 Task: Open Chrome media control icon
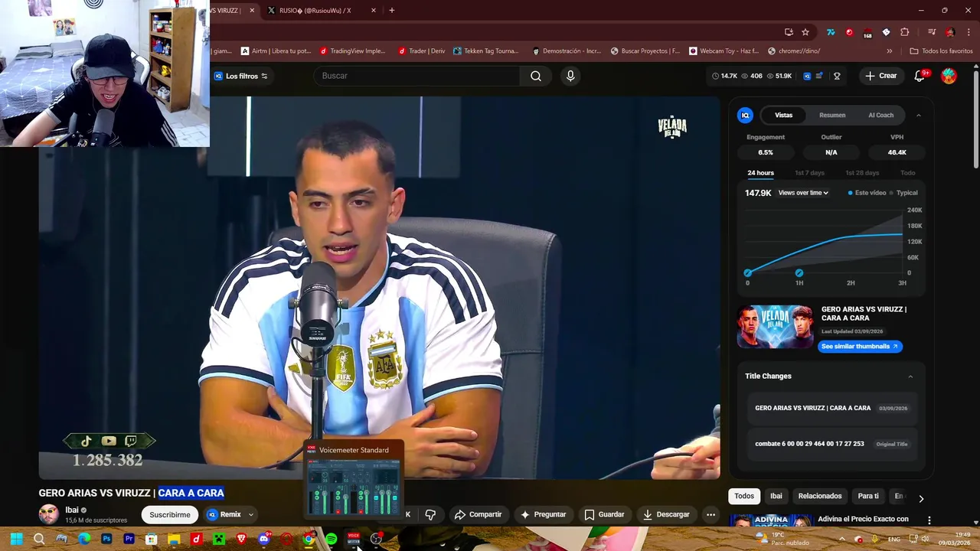click(x=932, y=32)
